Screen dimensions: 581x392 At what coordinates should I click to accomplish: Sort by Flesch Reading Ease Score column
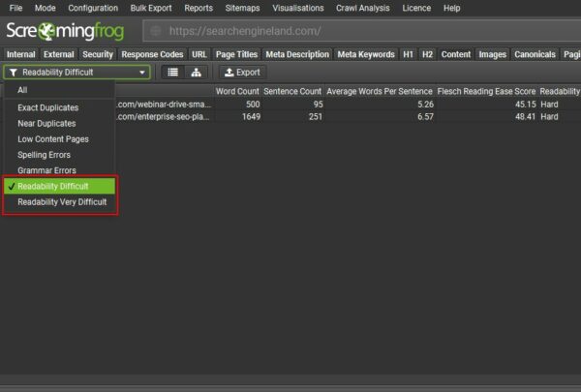[486, 90]
